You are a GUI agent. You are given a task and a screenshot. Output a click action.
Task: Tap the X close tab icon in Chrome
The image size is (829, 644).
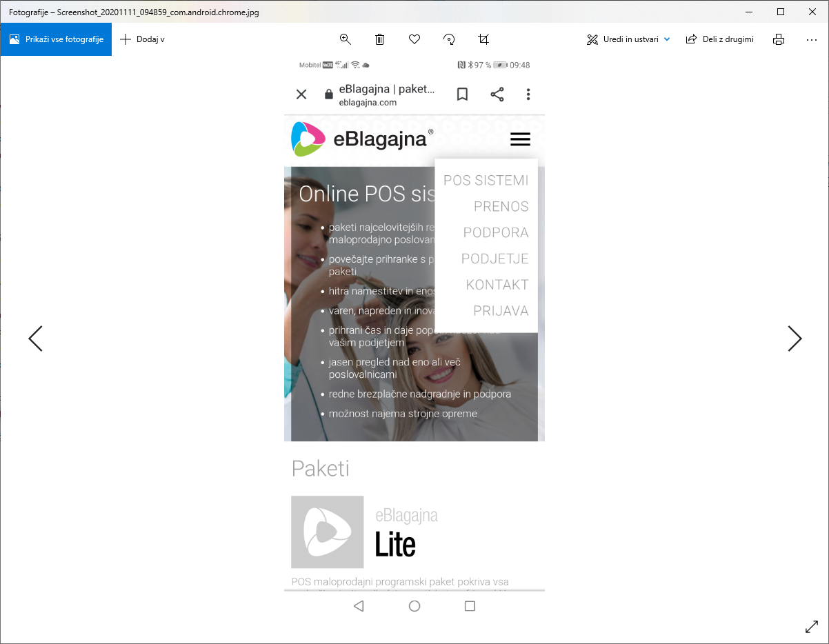point(301,94)
